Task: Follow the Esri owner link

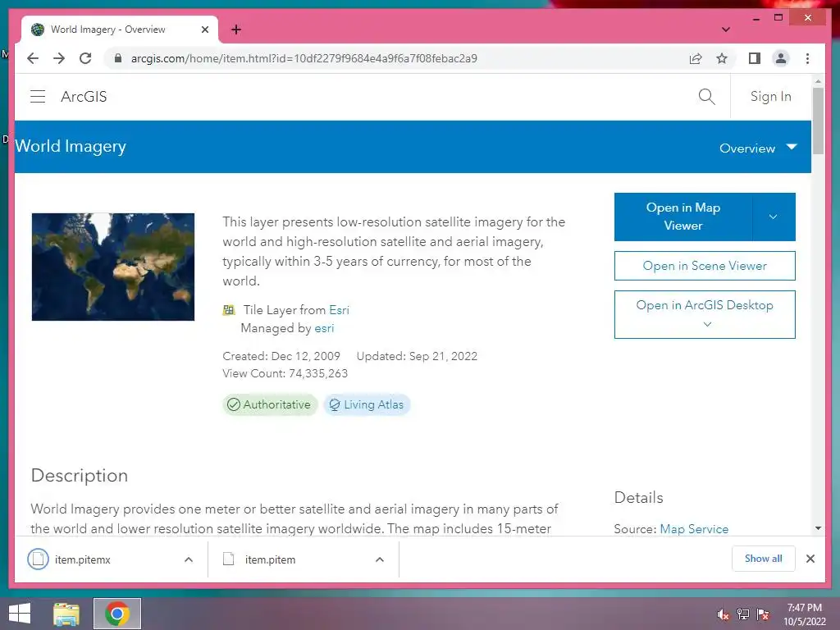Action: pos(339,309)
